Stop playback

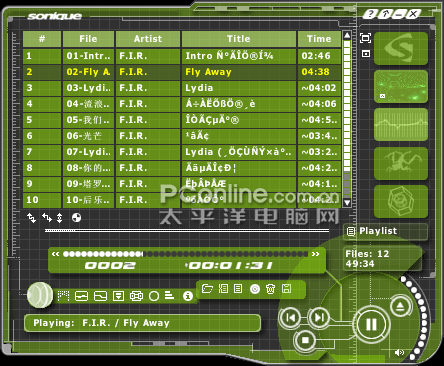(305, 340)
